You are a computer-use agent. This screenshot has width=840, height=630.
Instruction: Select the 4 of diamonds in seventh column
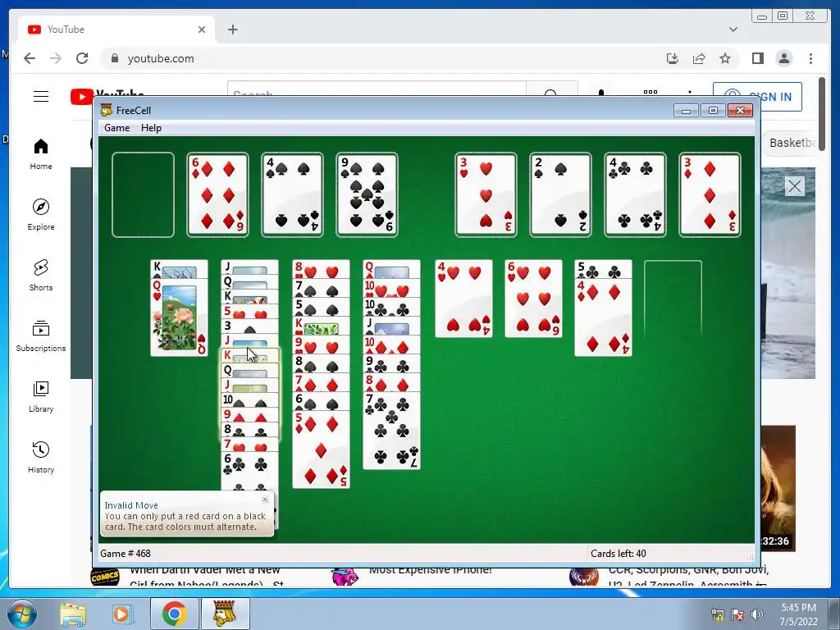tap(603, 317)
